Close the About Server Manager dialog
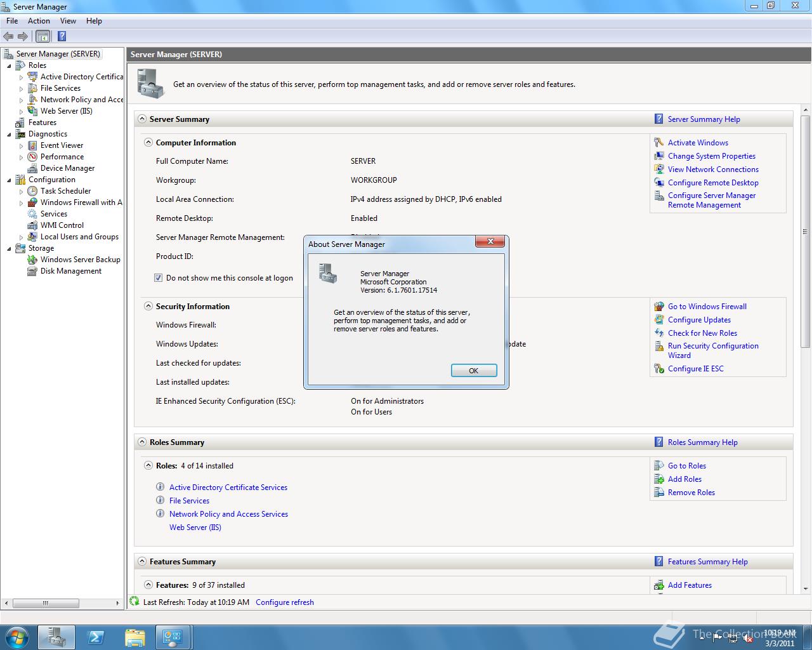This screenshot has height=650, width=812. [490, 242]
